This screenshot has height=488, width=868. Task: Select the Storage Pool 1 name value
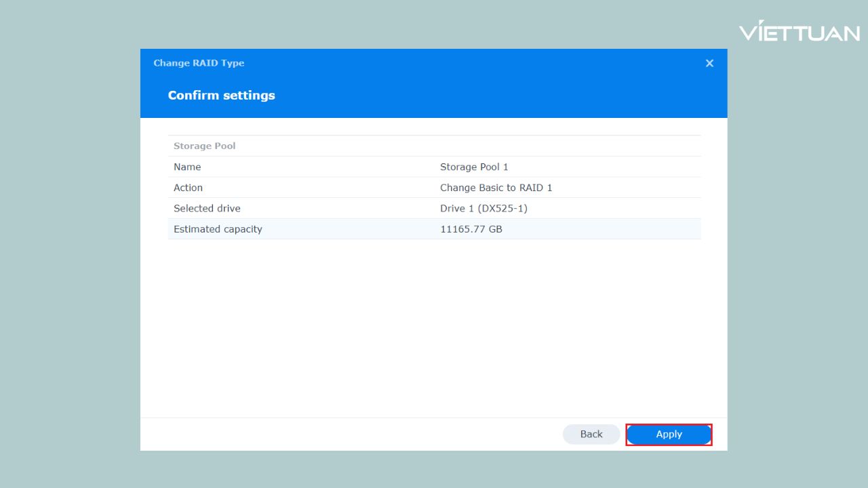[474, 167]
